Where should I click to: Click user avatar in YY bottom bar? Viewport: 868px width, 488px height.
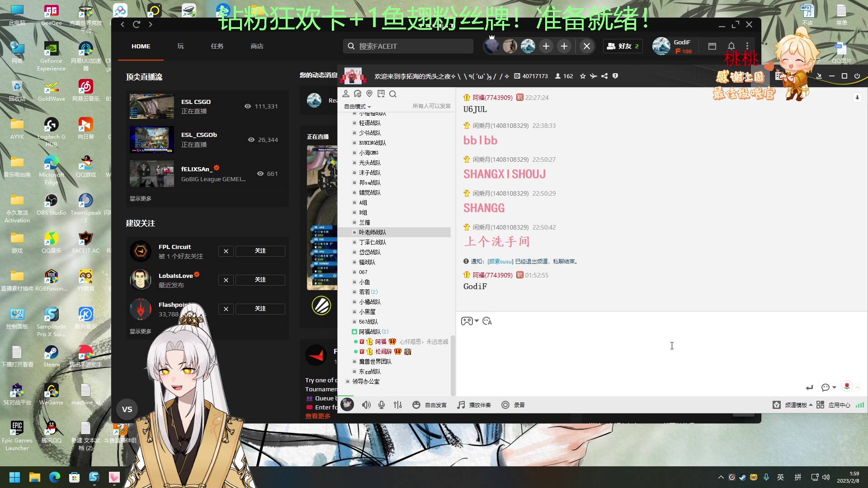tap(347, 404)
